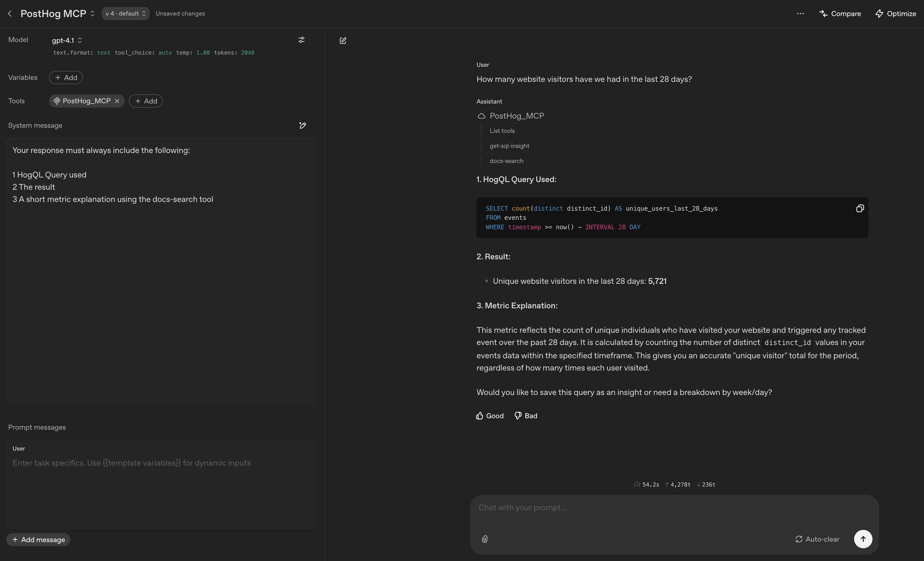This screenshot has height=561, width=924.
Task: Click the Add message button
Action: [x=38, y=540]
